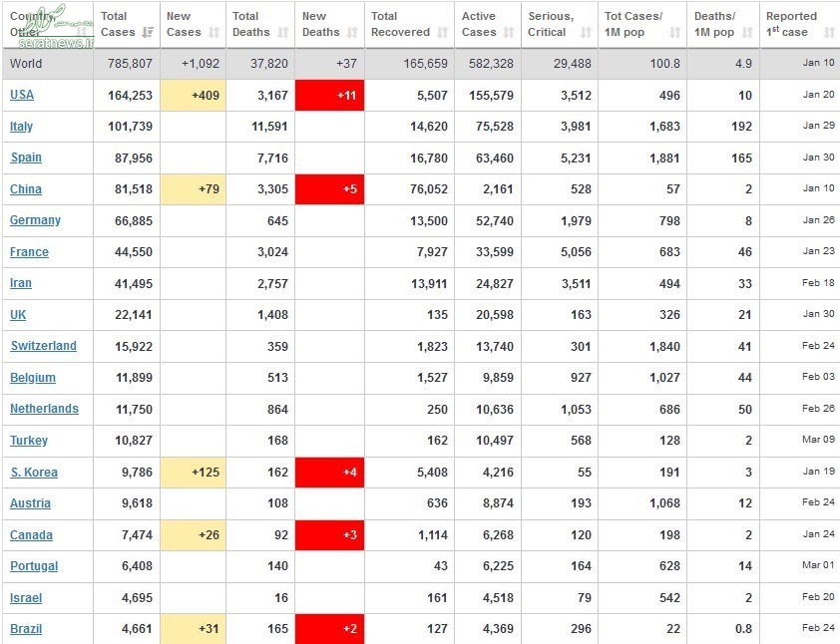
Task: Click the Spain link
Action: (26, 158)
